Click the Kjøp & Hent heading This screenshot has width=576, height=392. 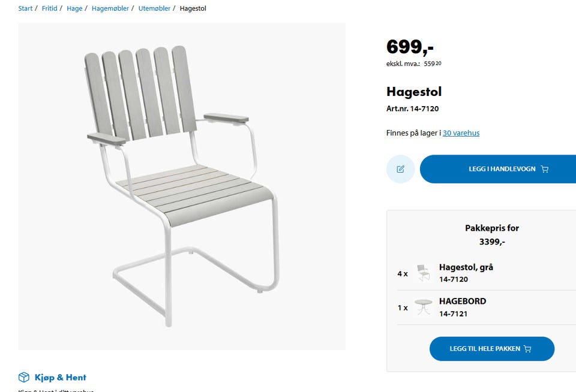[60, 377]
